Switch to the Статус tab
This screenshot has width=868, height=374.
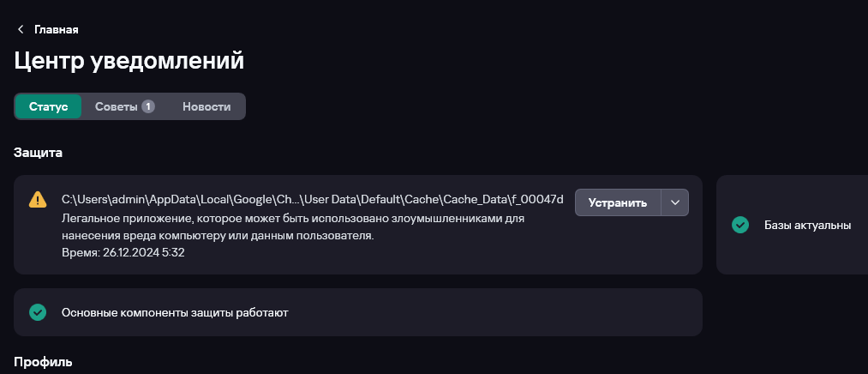[x=48, y=106]
